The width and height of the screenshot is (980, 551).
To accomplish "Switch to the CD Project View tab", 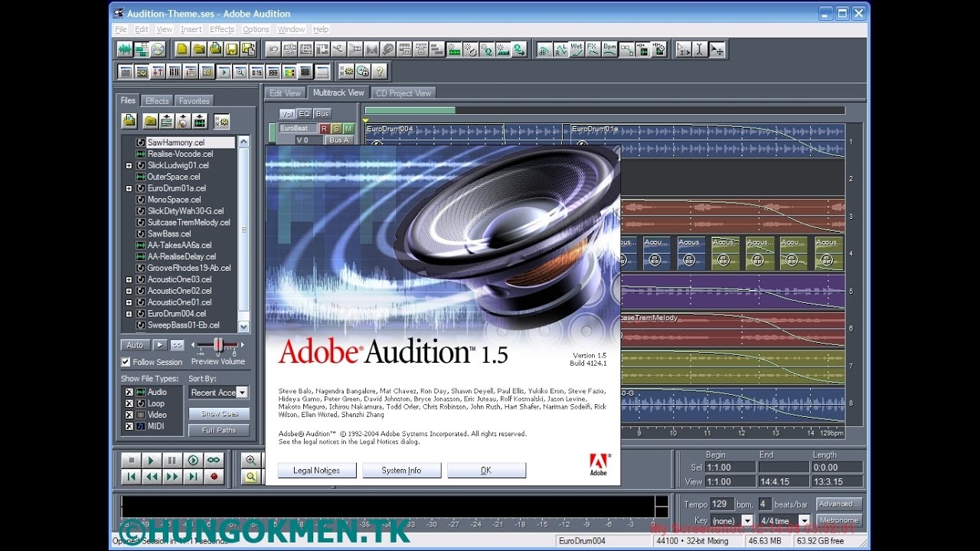I will 403,93.
